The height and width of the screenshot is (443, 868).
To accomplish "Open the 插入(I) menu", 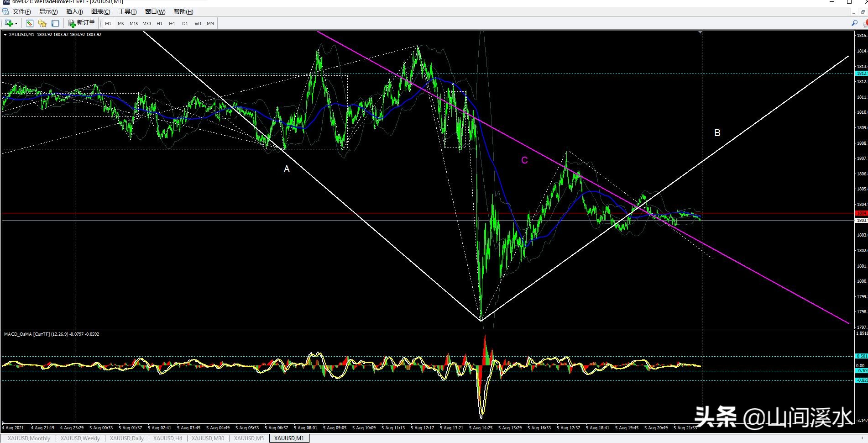I will pos(74,11).
